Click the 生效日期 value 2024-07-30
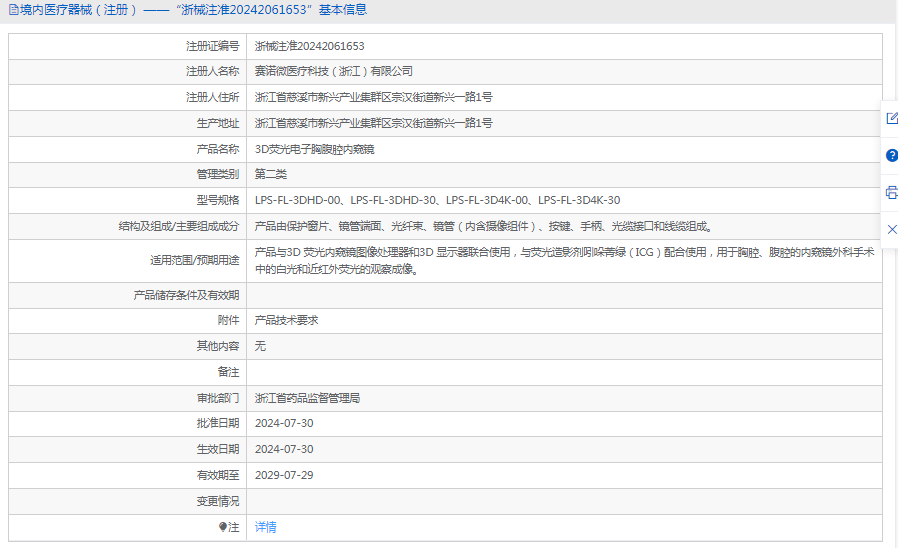898x548 pixels. coord(284,450)
